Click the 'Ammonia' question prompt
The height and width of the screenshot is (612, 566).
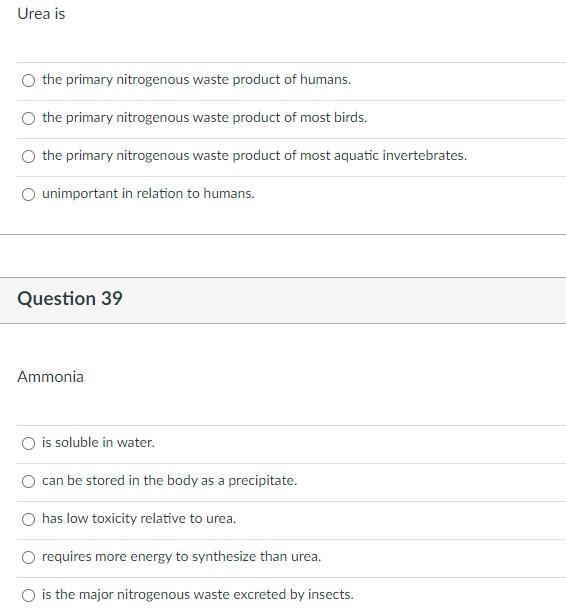[50, 377]
